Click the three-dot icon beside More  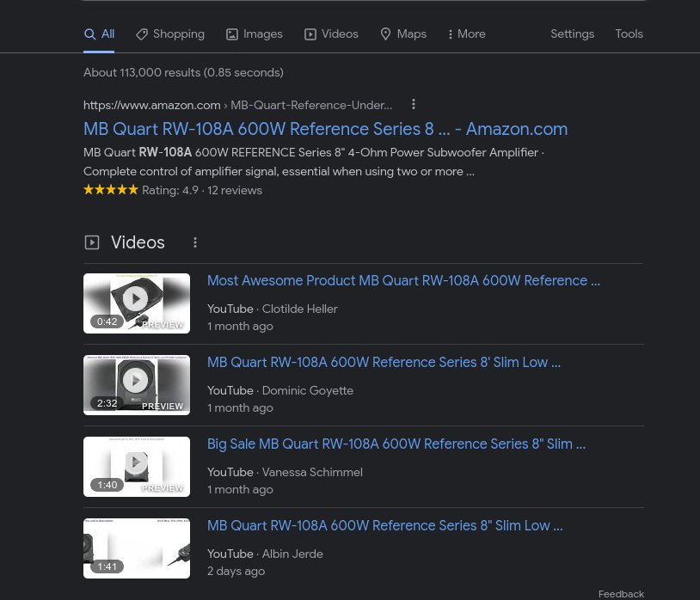point(450,34)
